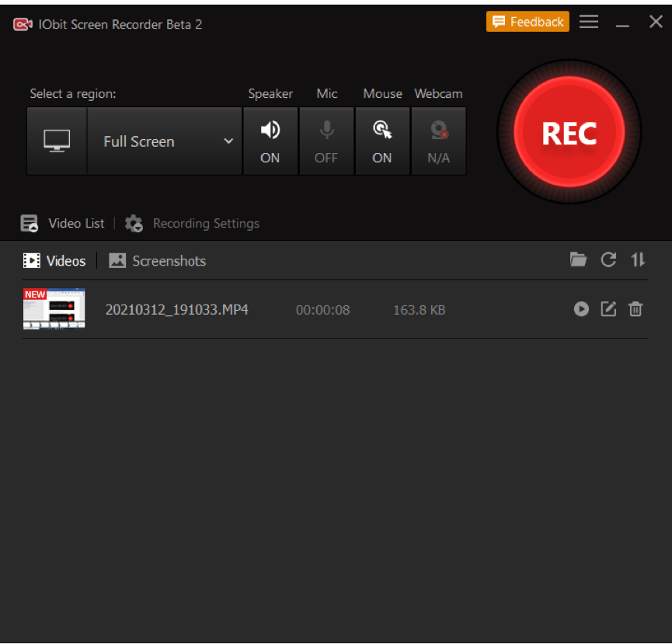The height and width of the screenshot is (644, 672).
Task: Click the IObit Screen Recorder logo icon
Action: click(x=23, y=24)
